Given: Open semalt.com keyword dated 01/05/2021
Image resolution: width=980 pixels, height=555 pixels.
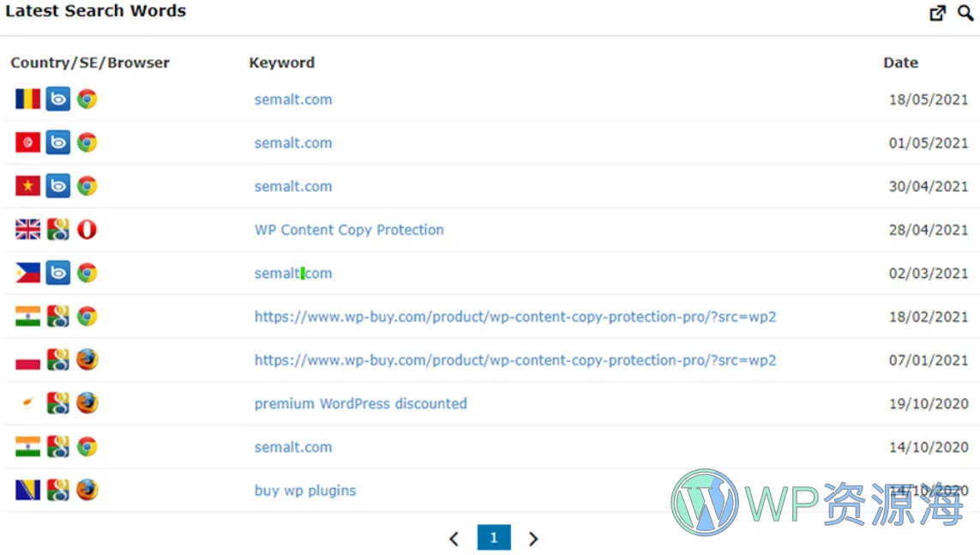Looking at the screenshot, I should 293,143.
